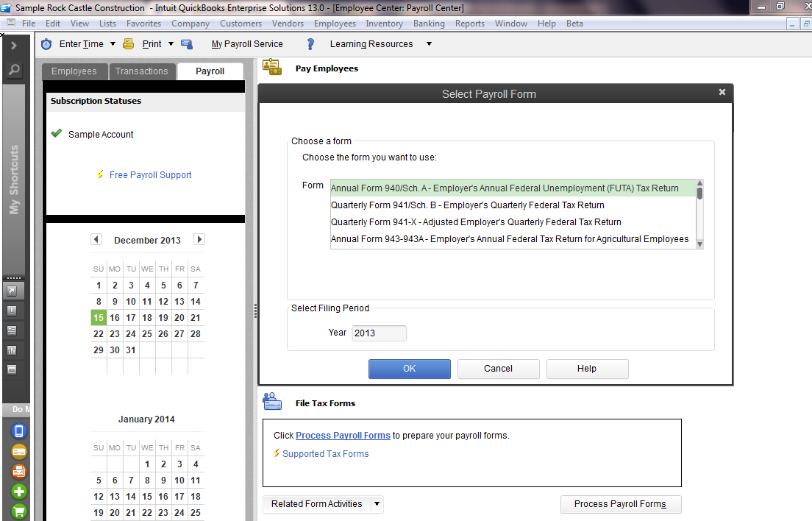The image size is (812, 521).
Task: Select the Payroll tab
Action: click(x=210, y=71)
